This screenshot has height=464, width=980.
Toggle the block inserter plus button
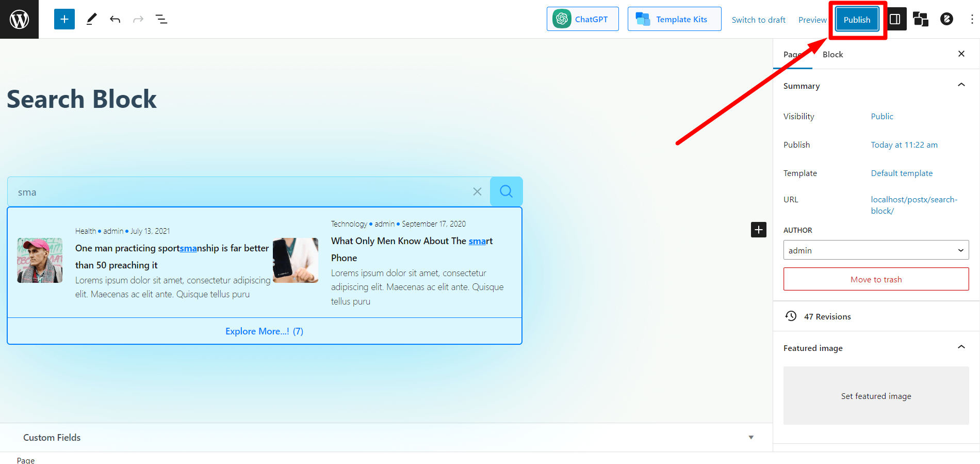(64, 19)
